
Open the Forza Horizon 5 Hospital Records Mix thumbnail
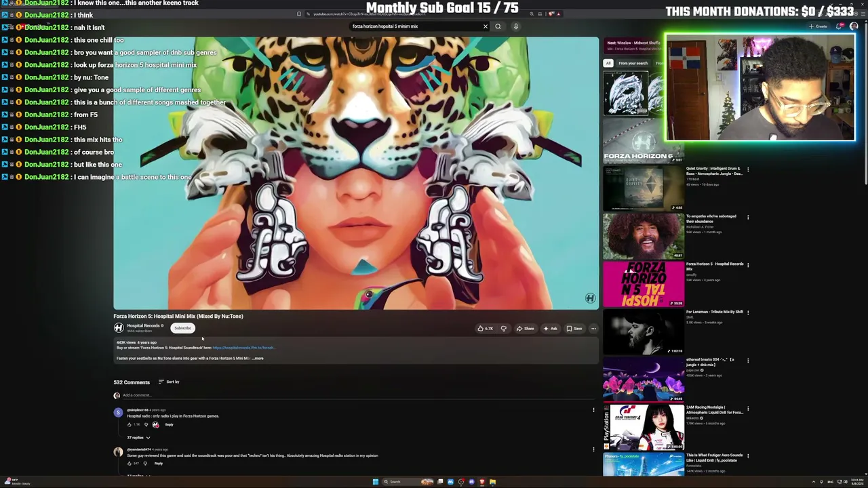point(644,285)
